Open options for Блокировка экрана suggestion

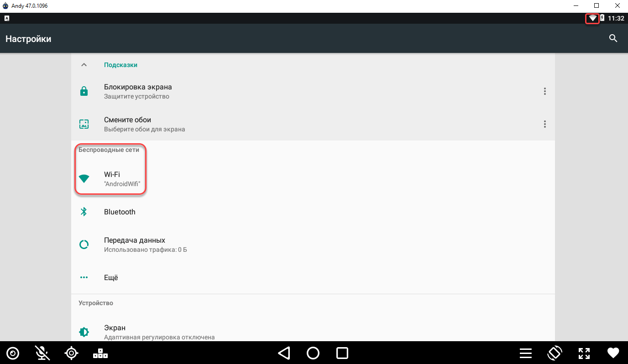click(x=544, y=91)
